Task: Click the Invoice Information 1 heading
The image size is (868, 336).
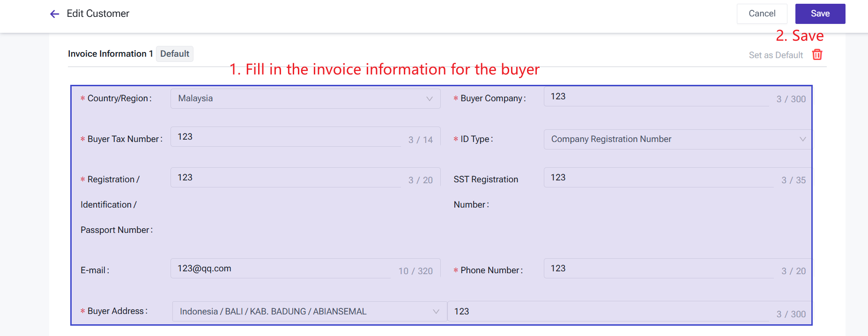Action: click(x=110, y=54)
